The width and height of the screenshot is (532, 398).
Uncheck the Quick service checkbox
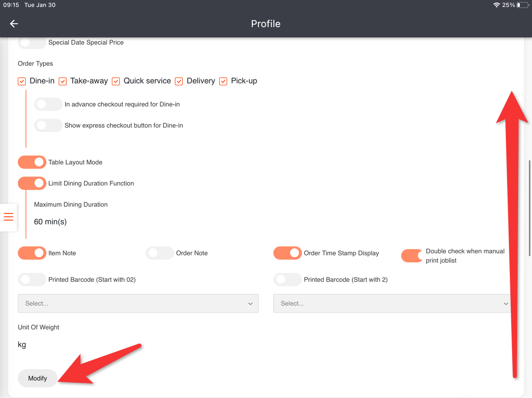116,81
